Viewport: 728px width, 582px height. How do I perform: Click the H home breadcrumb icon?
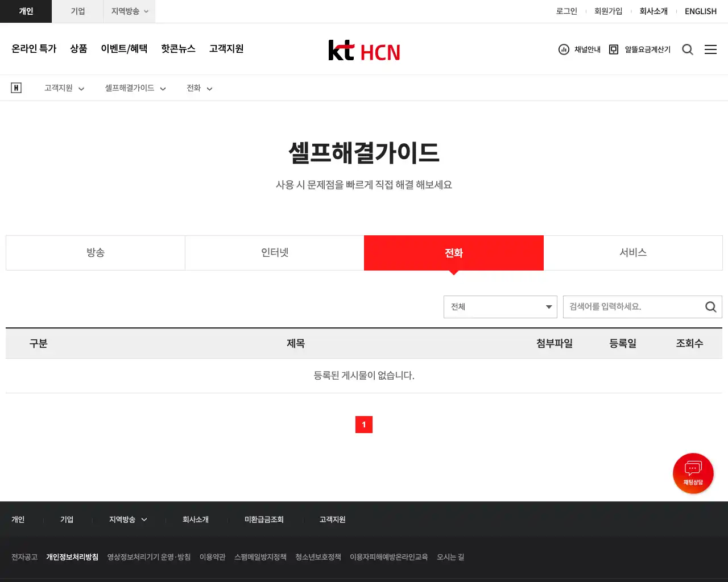(16, 88)
